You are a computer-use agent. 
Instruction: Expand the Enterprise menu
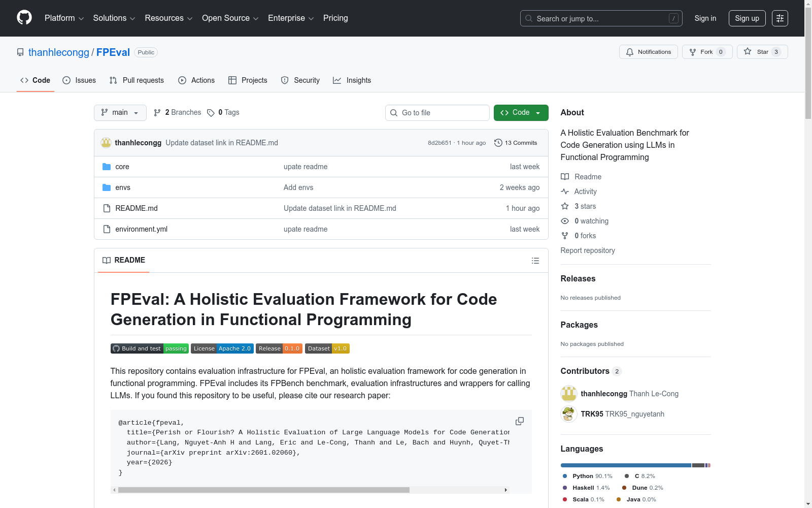(x=291, y=18)
